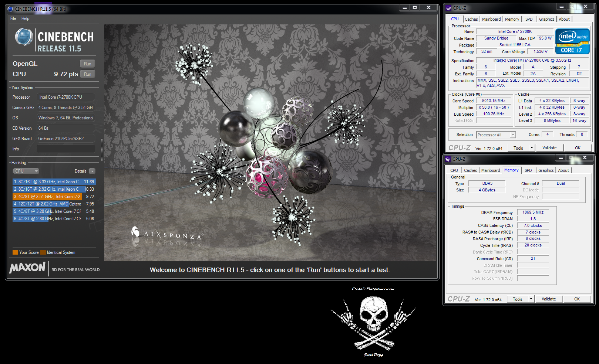Select ranking row 6 with score 5.06

point(54,219)
